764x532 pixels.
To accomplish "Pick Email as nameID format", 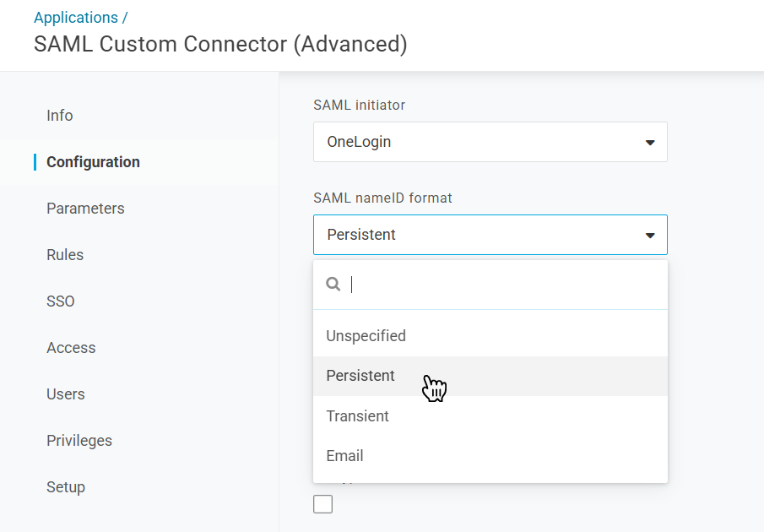I will tap(345, 456).
